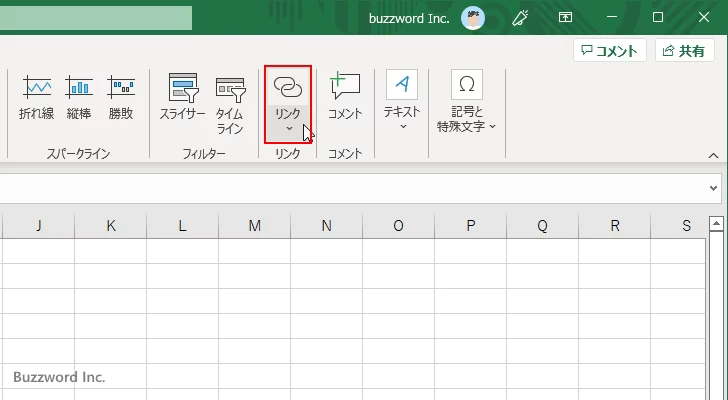
Task: Insert a Timeline filter (タイムライン)
Action: pos(230,103)
